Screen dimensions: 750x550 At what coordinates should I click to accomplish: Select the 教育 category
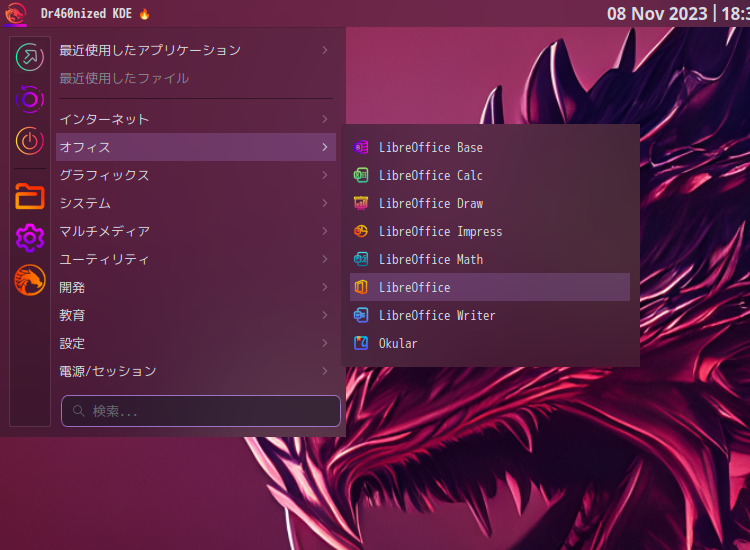click(x=196, y=315)
